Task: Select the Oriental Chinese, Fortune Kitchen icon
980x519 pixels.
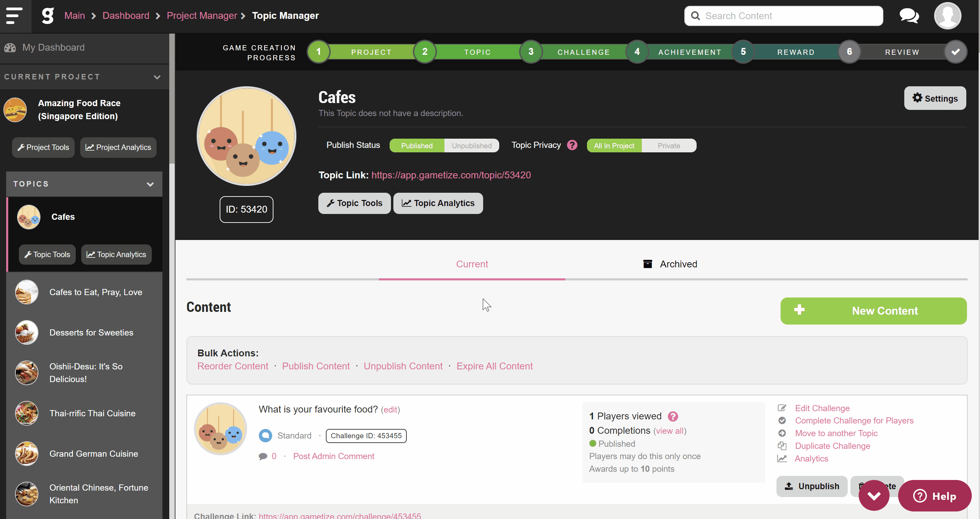Action: point(27,494)
